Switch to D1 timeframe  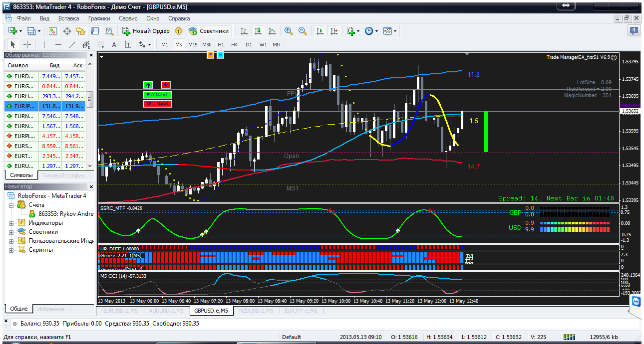(x=249, y=44)
